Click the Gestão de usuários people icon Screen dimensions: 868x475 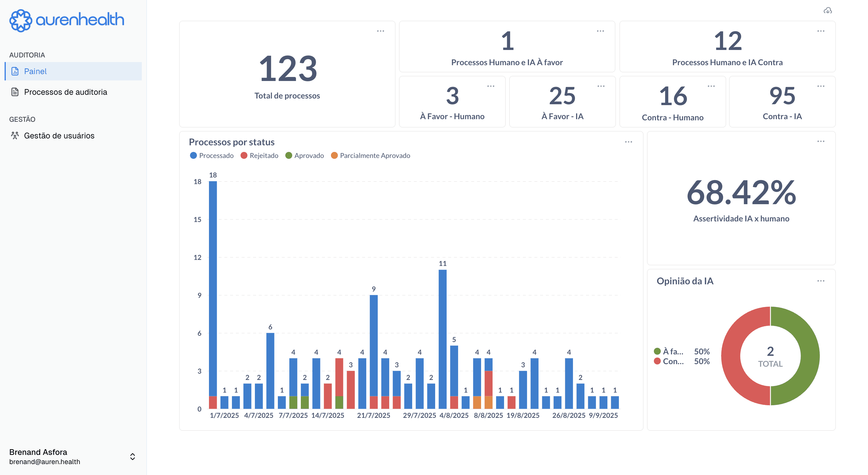[15, 136]
